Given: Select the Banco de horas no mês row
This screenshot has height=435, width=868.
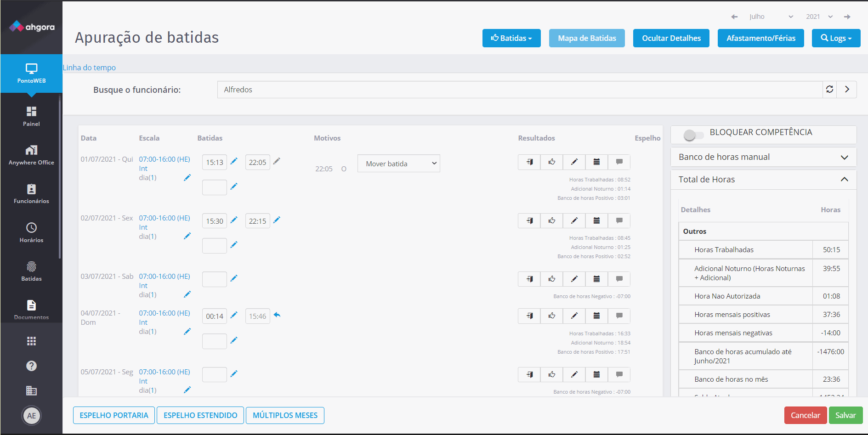Looking at the screenshot, I should (763, 379).
